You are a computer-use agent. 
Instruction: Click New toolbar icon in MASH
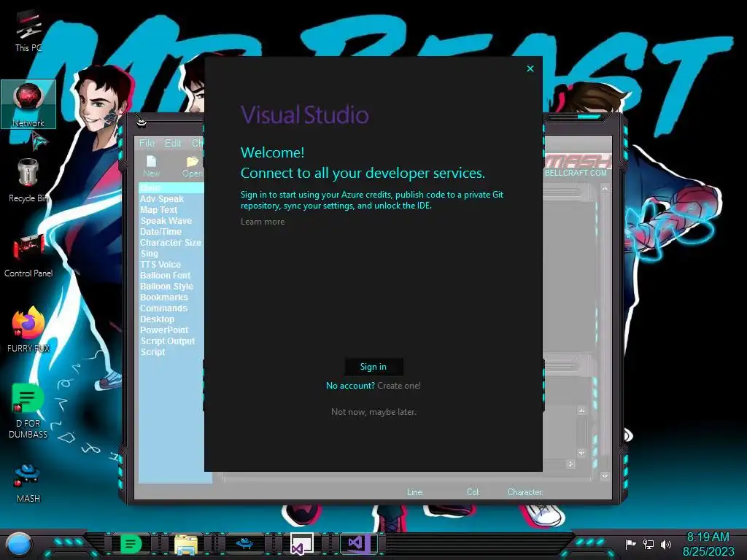[152, 167]
